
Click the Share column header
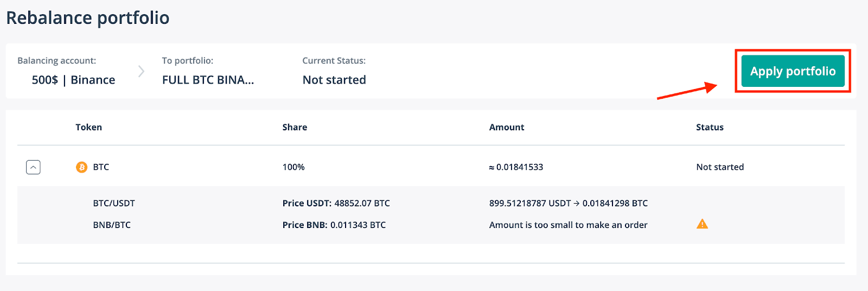[295, 127]
